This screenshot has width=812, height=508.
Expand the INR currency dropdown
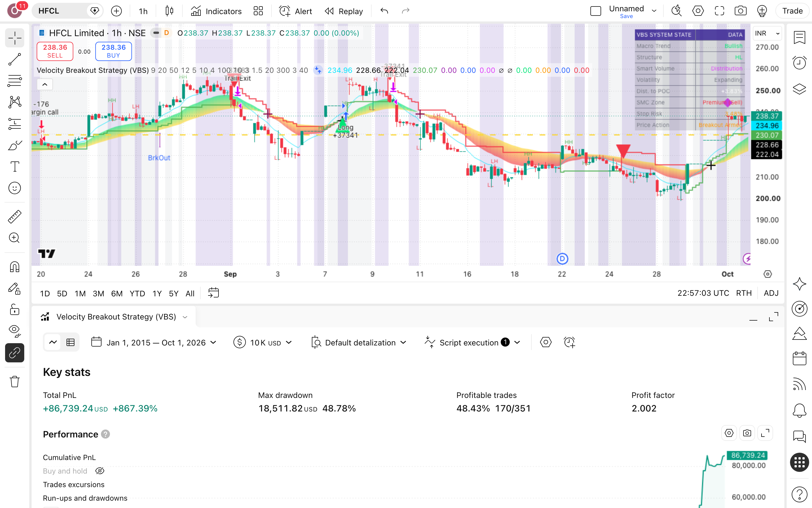click(768, 33)
